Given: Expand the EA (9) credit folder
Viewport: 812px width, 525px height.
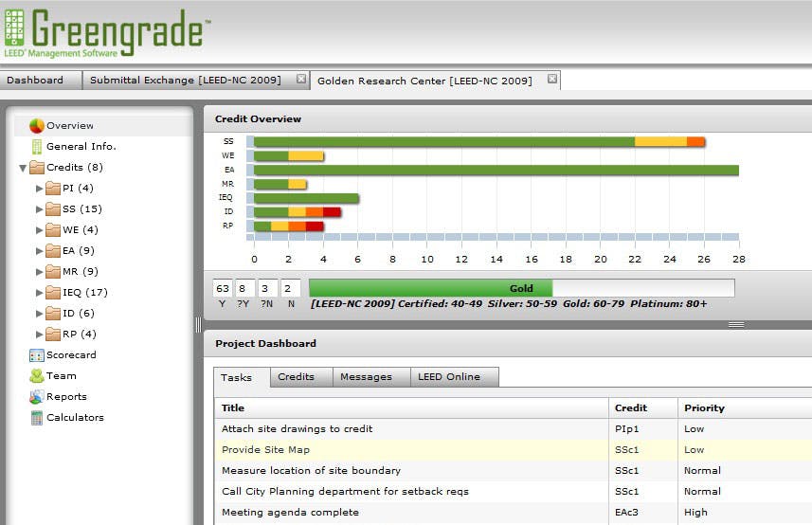Looking at the screenshot, I should (40, 251).
